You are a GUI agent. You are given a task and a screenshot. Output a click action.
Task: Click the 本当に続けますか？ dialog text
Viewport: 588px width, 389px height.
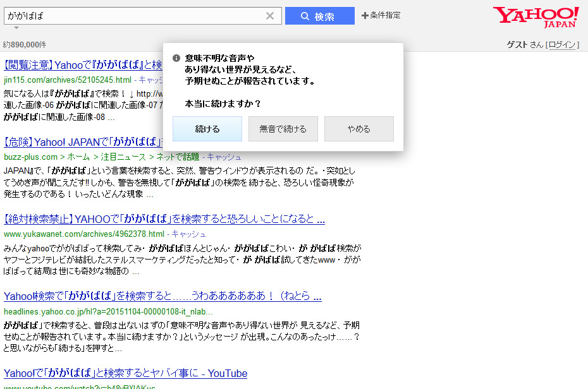click(223, 104)
